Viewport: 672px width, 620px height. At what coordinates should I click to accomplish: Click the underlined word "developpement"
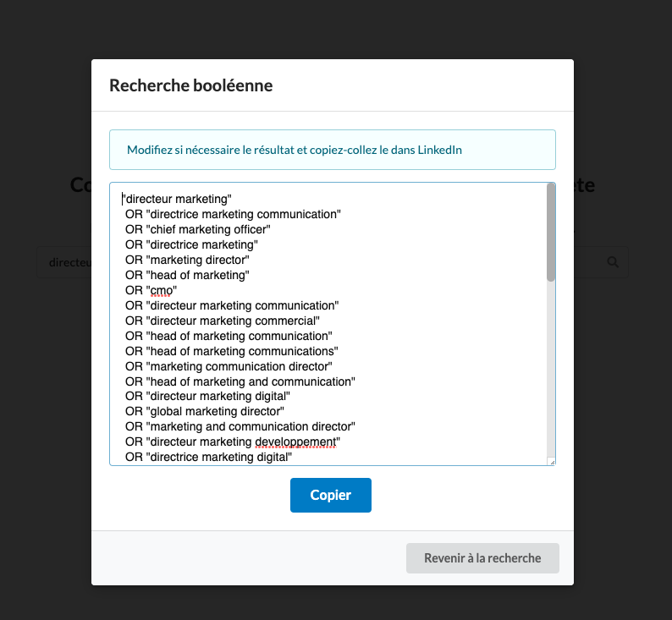[x=295, y=442]
